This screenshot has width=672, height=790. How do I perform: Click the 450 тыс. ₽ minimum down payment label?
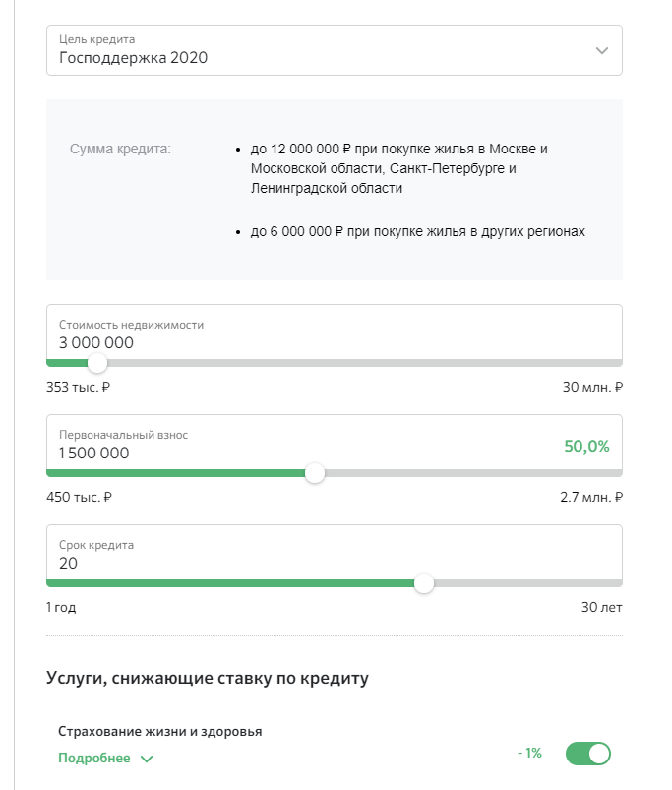tap(79, 497)
